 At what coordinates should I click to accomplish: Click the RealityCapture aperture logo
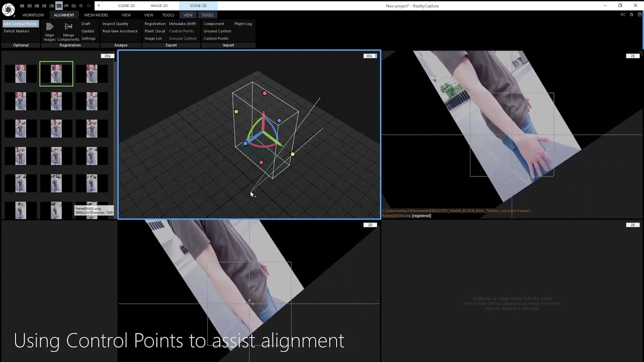click(x=9, y=9)
